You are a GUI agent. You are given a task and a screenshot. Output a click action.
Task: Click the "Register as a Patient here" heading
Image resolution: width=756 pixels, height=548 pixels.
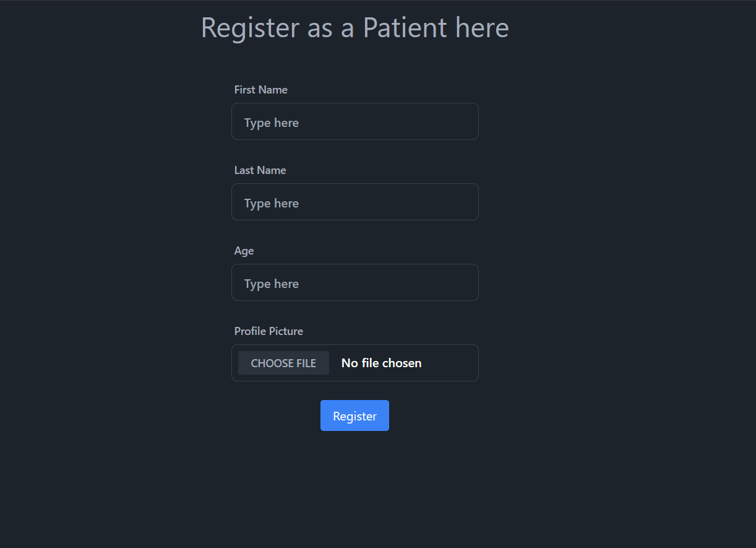(354, 28)
